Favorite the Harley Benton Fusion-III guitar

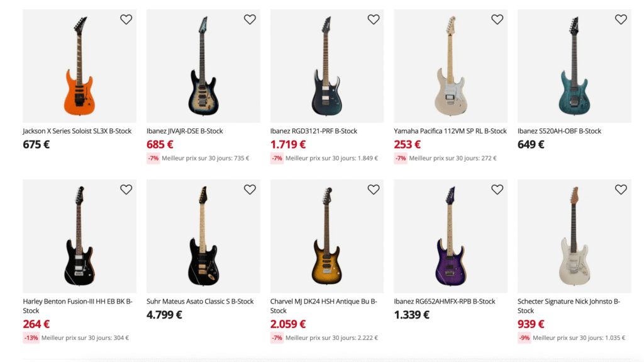[126, 189]
